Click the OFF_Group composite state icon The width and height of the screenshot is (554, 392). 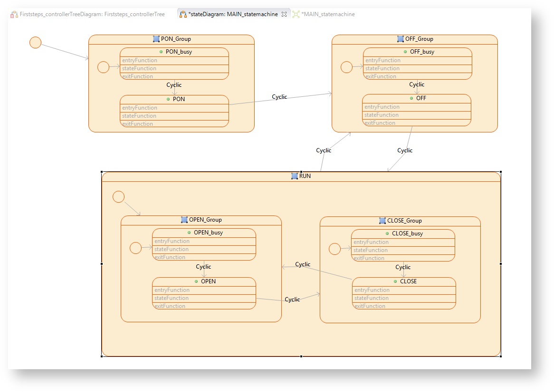[401, 39]
